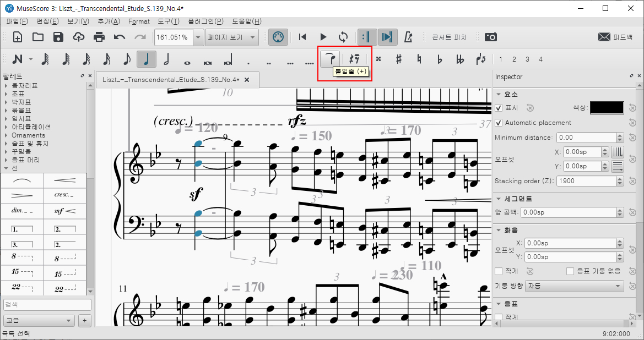
Task: Flip note stem direction icon
Action: 480,59
